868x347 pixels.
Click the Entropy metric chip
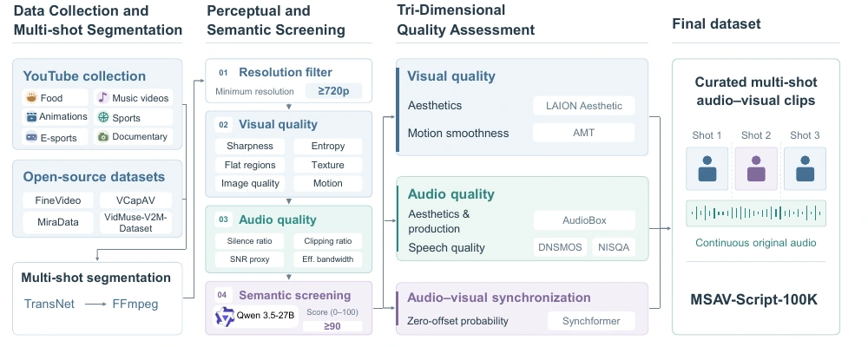328,146
